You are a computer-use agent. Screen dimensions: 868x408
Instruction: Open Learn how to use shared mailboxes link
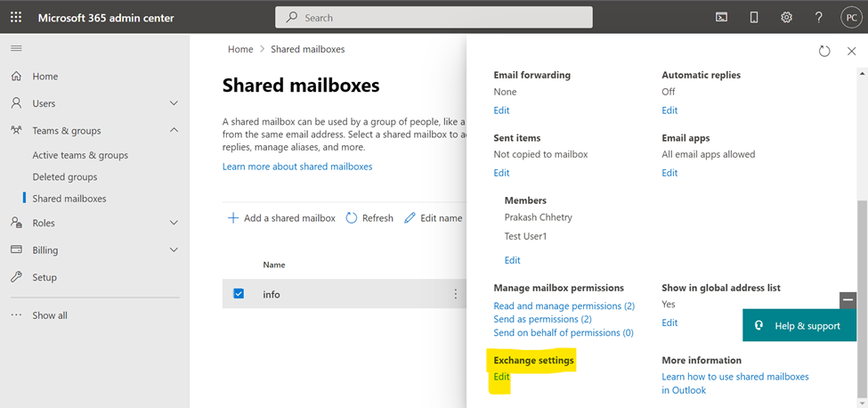click(x=735, y=383)
